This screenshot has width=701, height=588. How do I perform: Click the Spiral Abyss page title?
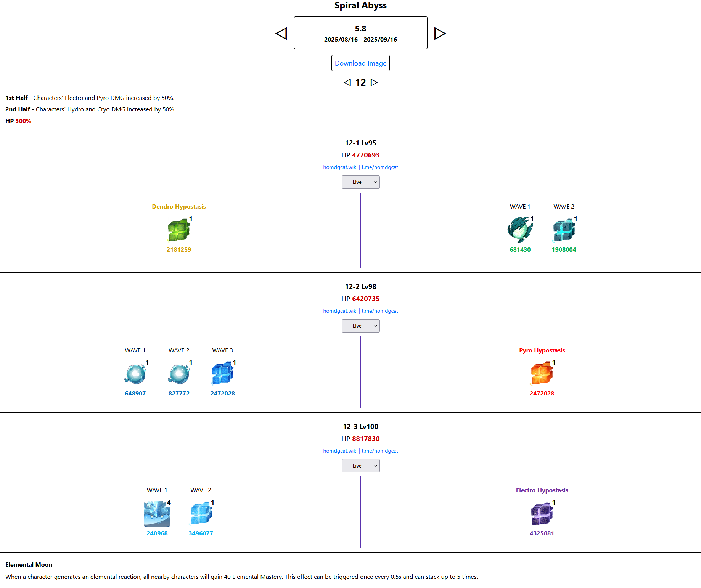pyautogui.click(x=360, y=5)
